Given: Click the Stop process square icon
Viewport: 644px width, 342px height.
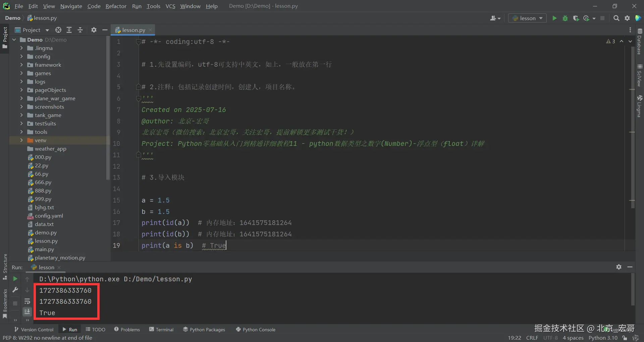Looking at the screenshot, I should point(602,18).
